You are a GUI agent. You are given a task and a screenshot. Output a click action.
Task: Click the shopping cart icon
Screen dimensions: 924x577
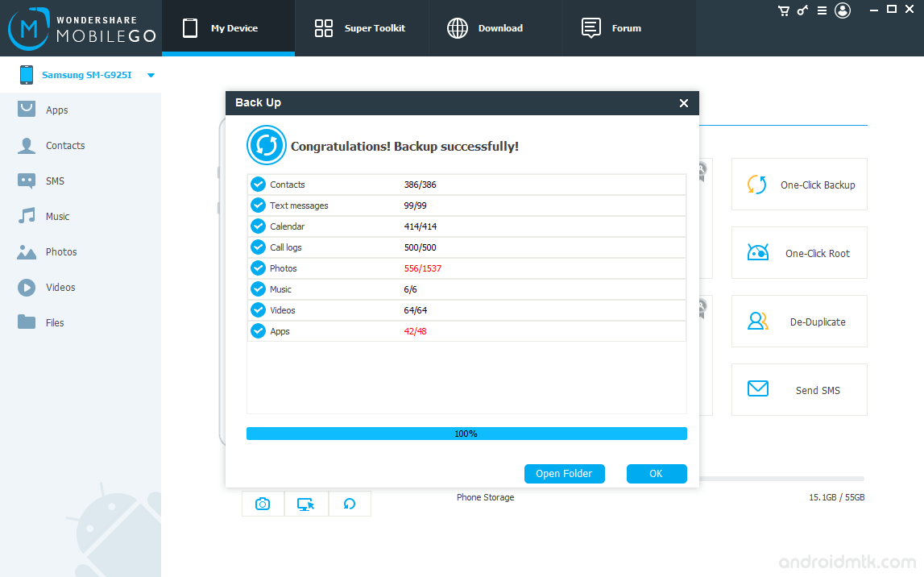[x=783, y=10]
